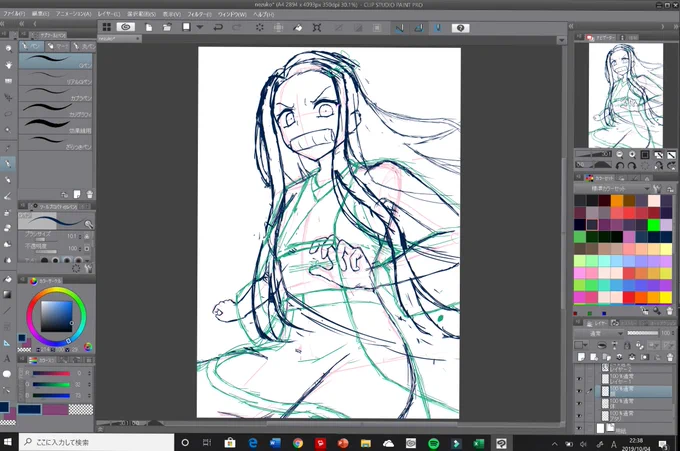Select the Ruler tool

7,343
